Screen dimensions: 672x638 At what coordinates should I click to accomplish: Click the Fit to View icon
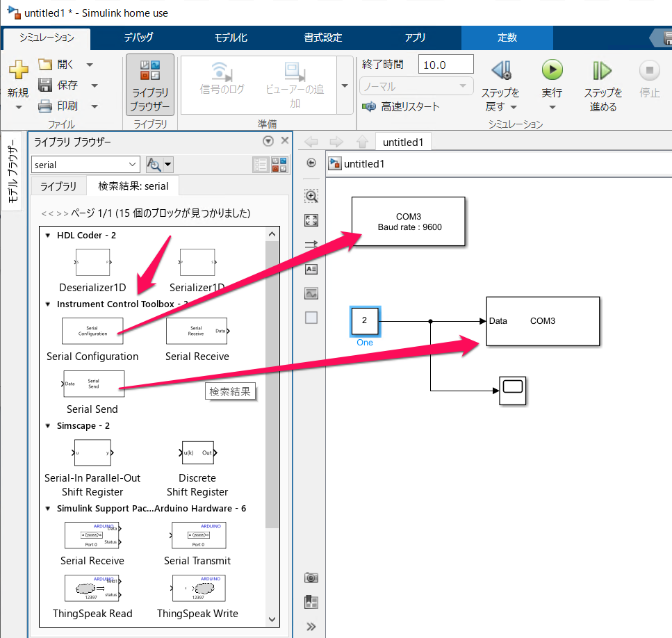tap(311, 221)
